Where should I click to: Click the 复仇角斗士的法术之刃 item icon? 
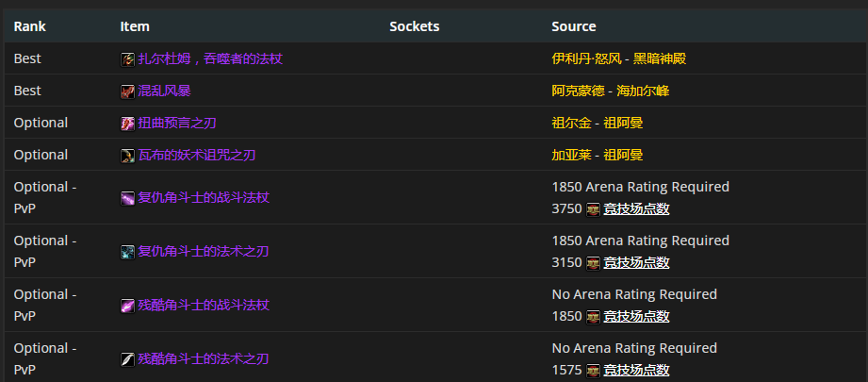pyautogui.click(x=127, y=252)
